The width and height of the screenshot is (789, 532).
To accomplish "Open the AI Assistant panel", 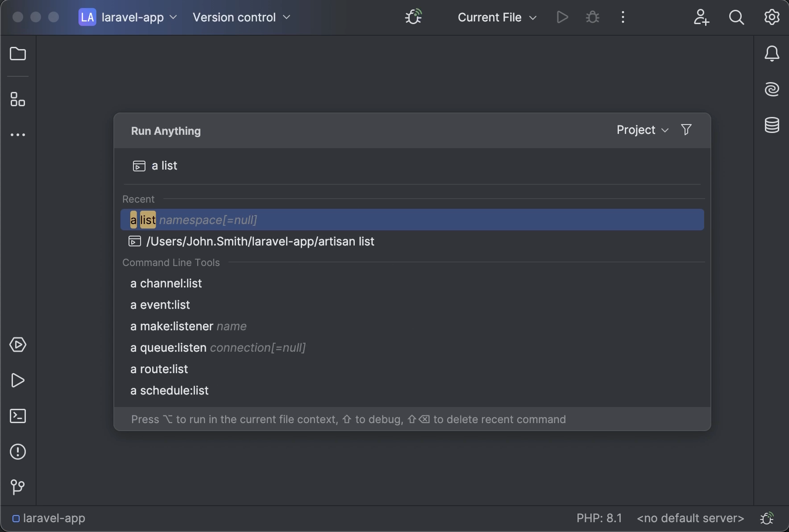I will coord(772,88).
